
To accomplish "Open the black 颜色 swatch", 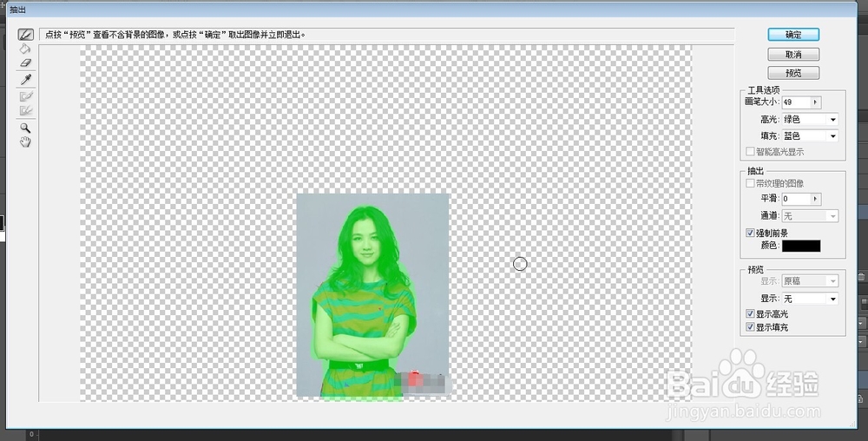I will pyautogui.click(x=801, y=247).
